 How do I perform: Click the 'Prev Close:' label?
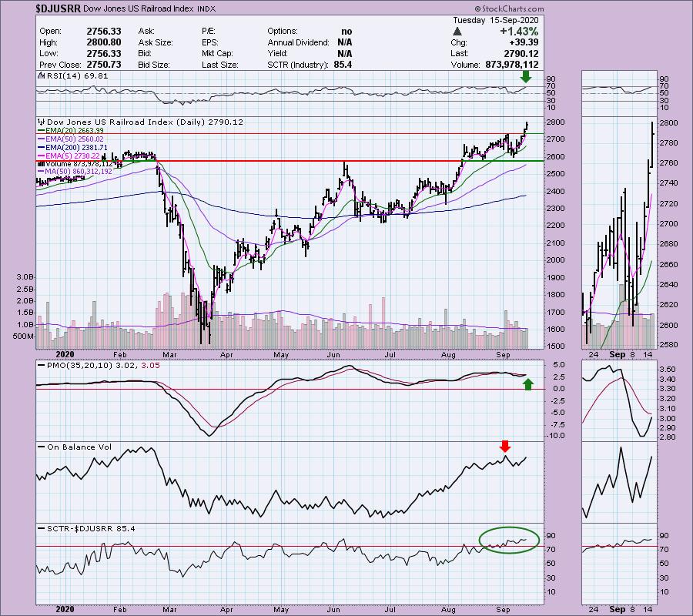coord(61,65)
